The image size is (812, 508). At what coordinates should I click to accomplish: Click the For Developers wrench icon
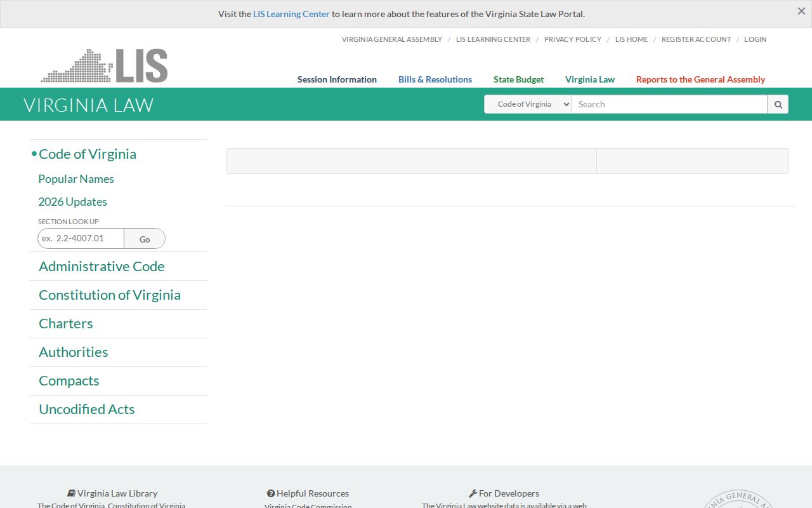[x=473, y=493]
